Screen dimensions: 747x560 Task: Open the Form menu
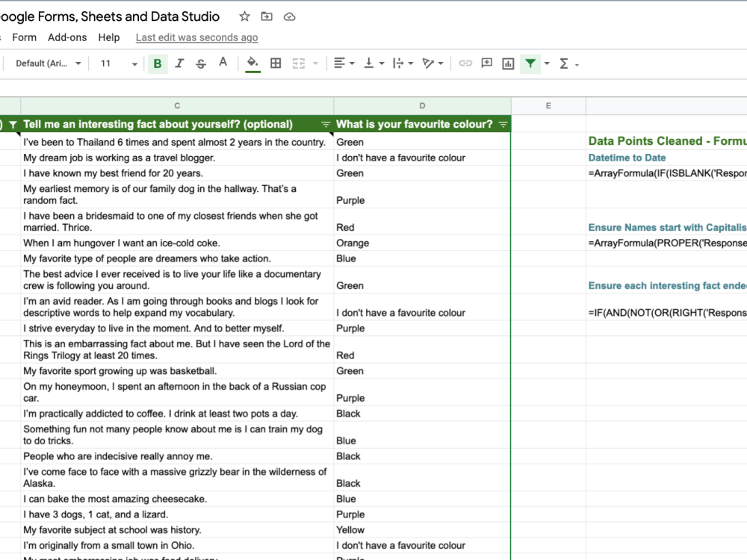pyautogui.click(x=24, y=37)
